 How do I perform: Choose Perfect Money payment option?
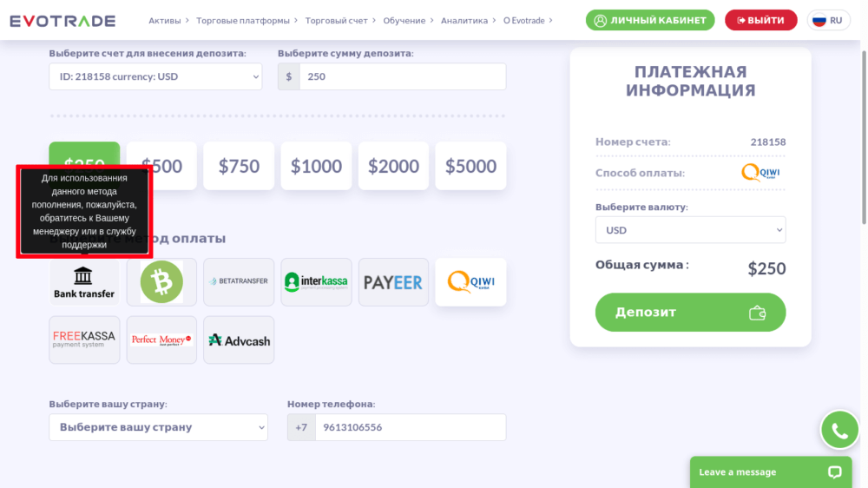(161, 340)
